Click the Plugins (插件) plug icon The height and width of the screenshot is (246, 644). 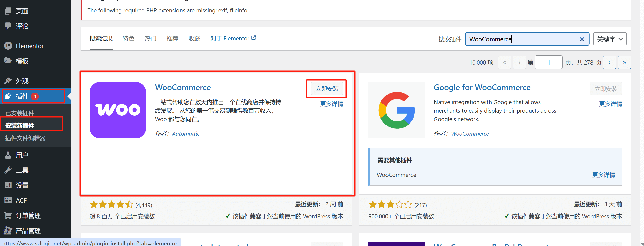(8, 96)
